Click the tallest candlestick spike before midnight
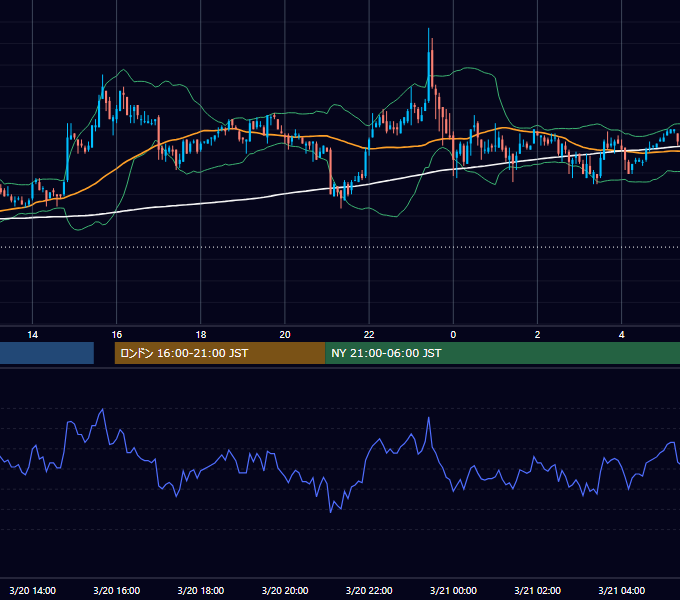 pos(429,65)
